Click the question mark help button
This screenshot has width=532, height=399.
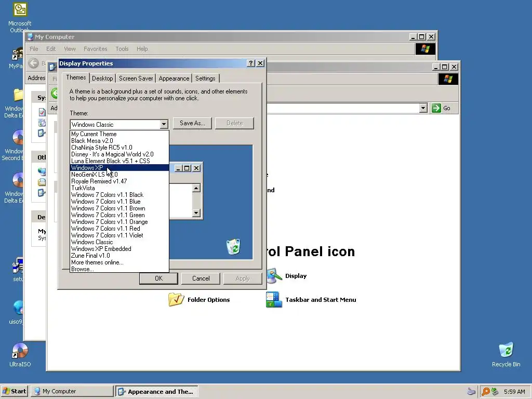coord(251,63)
